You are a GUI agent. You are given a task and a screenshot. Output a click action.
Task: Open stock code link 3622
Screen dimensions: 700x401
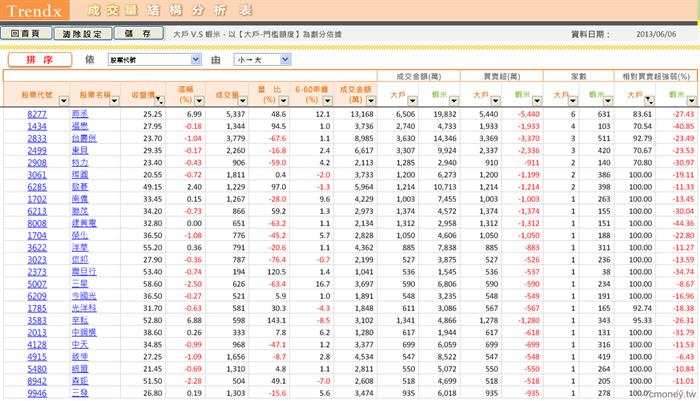point(37,247)
